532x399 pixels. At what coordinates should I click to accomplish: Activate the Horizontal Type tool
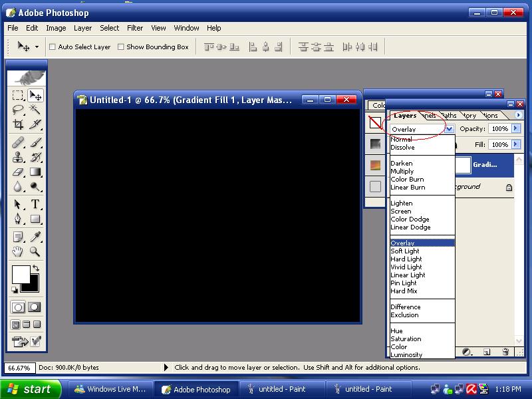[35, 204]
